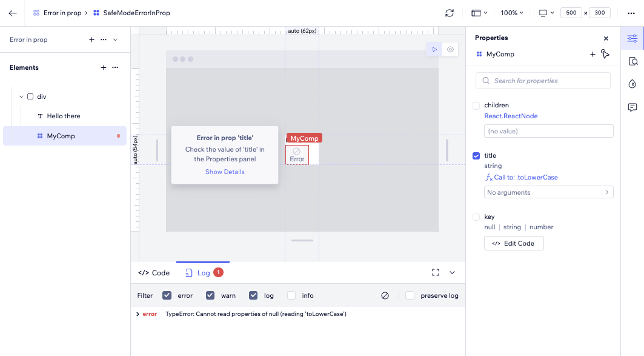Enable the preserve log checkbox
This screenshot has width=644, height=356.
click(x=410, y=295)
